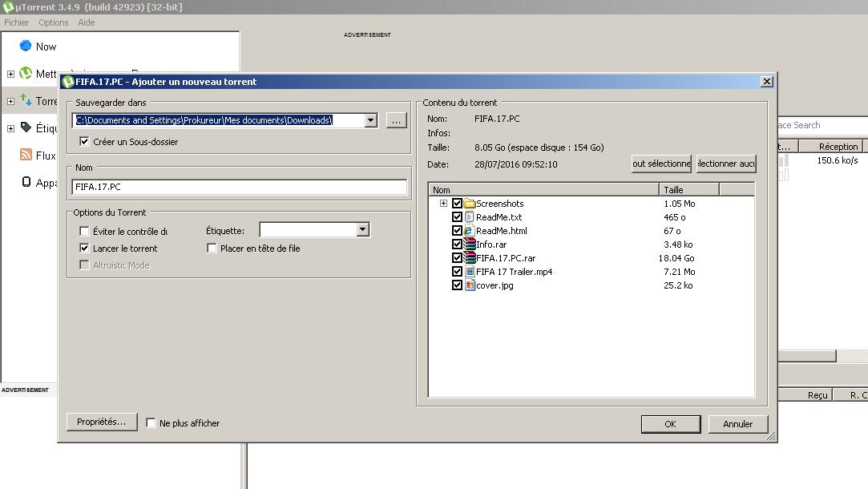
Task: Click the Now sidebar icon
Action: click(x=26, y=46)
